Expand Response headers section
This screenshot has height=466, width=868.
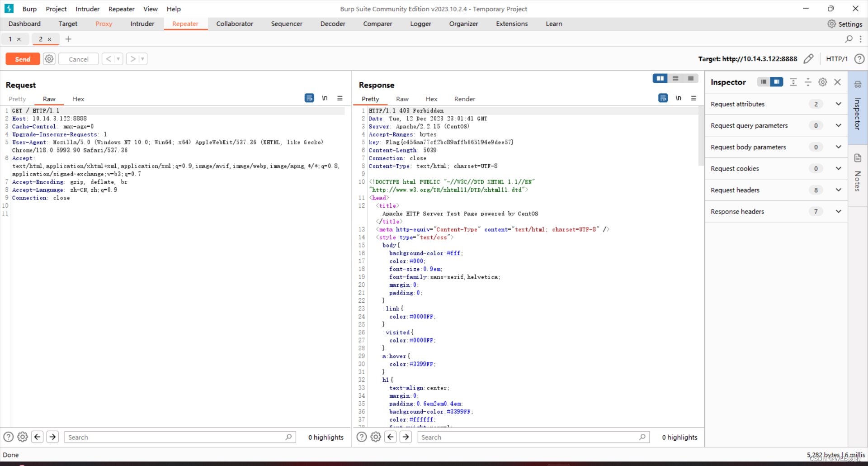click(776, 212)
